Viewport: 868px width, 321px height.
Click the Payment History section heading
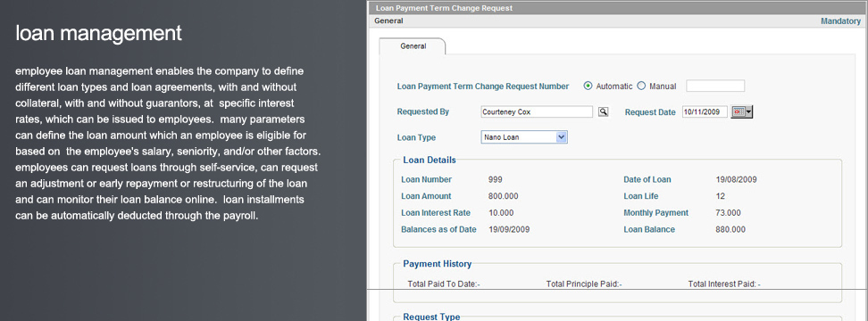coord(438,264)
